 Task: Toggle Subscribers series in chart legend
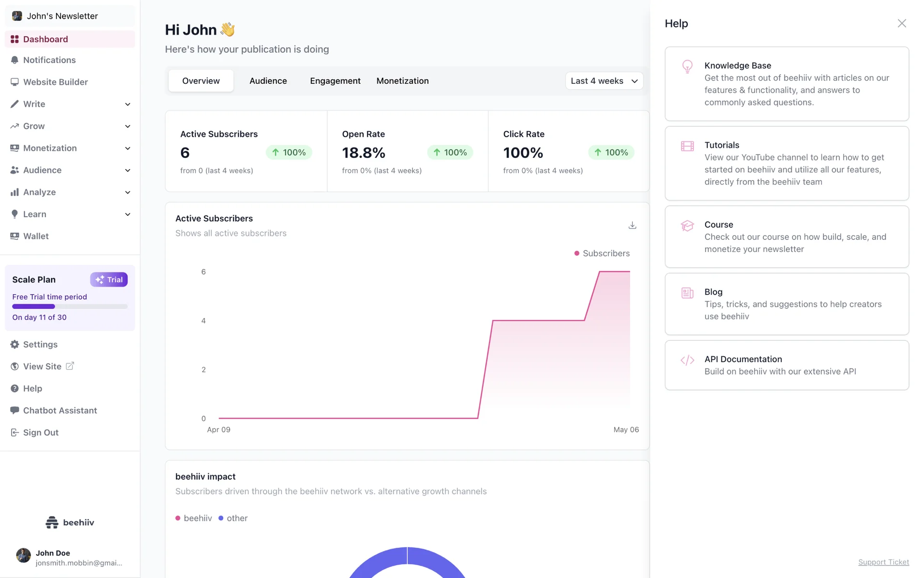602,253
